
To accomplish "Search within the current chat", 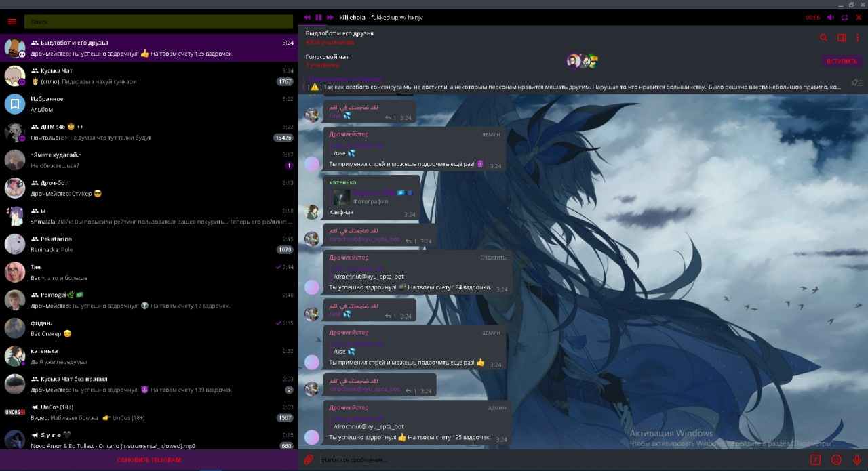I will 823,38.
